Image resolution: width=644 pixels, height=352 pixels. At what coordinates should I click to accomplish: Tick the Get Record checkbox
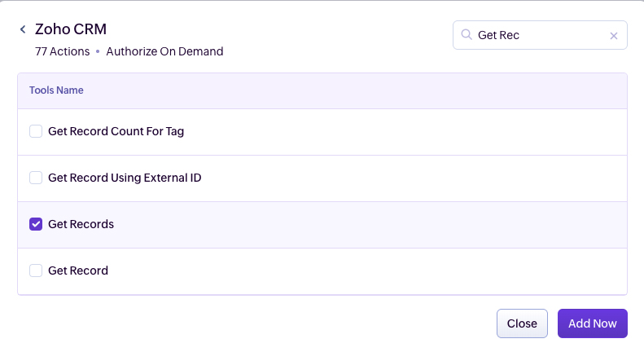pos(36,271)
